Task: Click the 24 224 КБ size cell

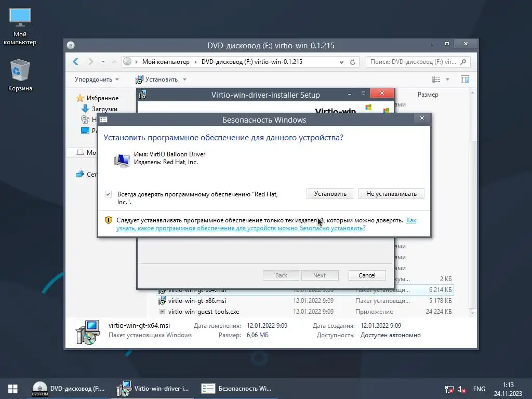Action: 438,312
